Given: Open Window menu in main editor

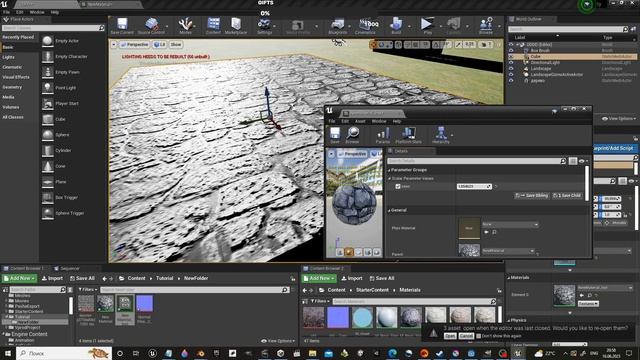Looking at the screenshot, I should coord(37,12).
